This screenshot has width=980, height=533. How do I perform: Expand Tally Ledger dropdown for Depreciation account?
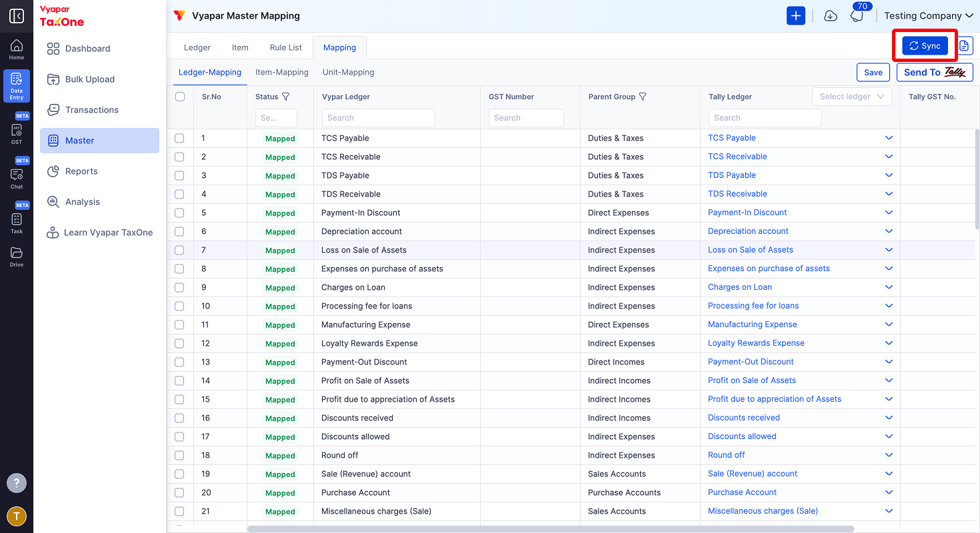click(889, 231)
